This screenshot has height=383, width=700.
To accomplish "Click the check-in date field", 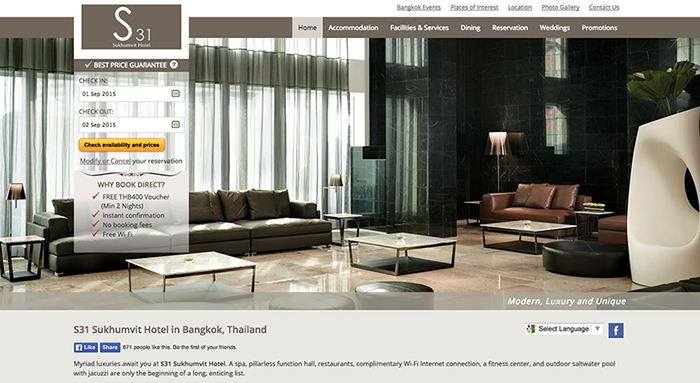I will click(x=131, y=94).
